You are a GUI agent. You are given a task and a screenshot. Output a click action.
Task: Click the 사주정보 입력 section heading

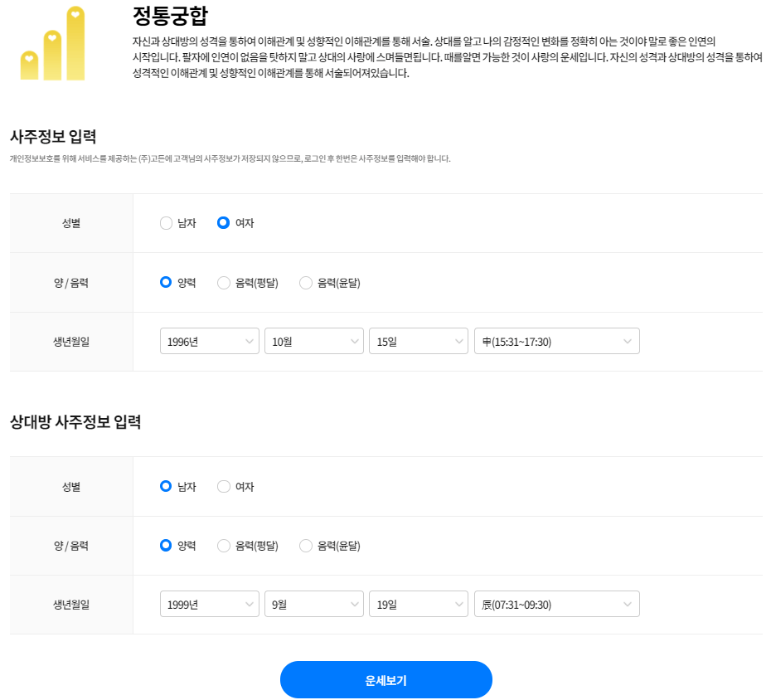pos(52,137)
